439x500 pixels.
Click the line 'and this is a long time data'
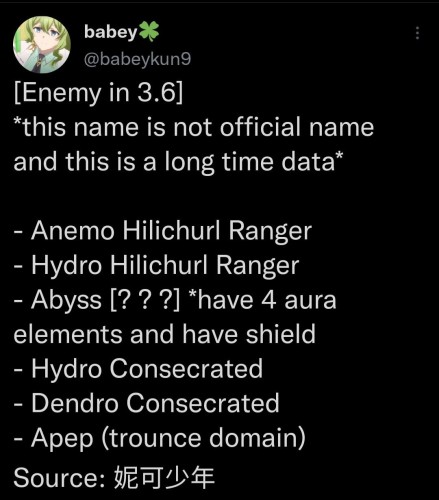tap(178, 162)
